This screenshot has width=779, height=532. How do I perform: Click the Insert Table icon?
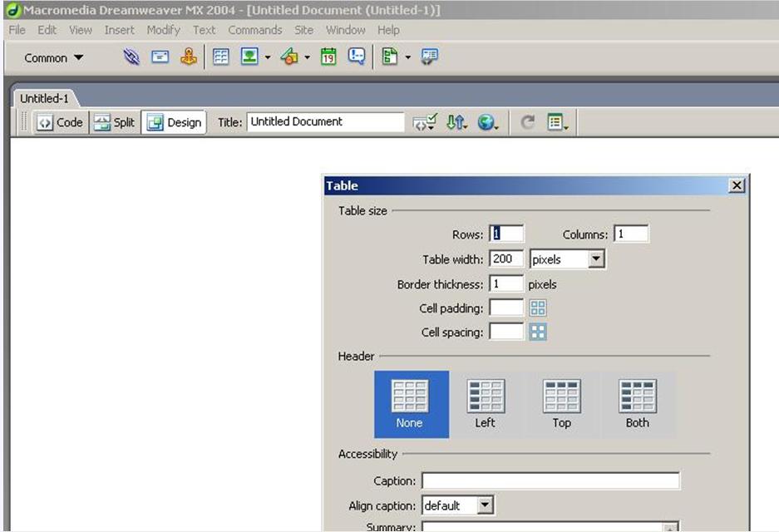point(220,57)
